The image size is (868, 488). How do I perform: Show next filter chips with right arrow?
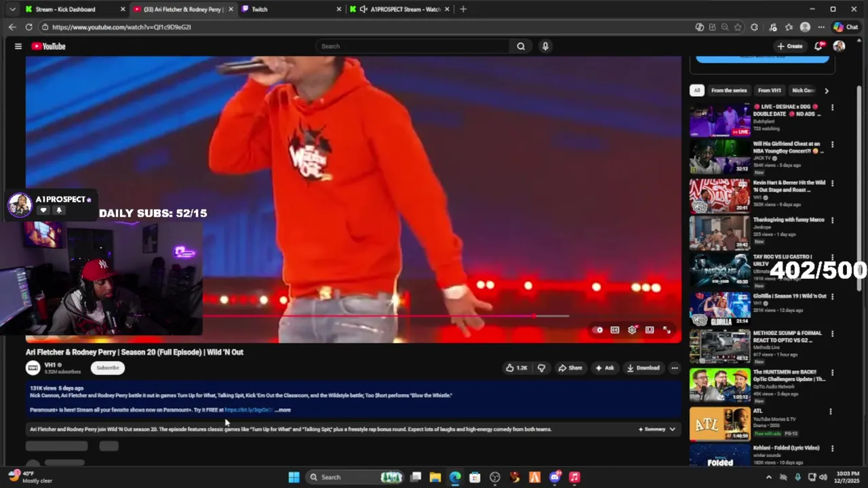click(826, 90)
